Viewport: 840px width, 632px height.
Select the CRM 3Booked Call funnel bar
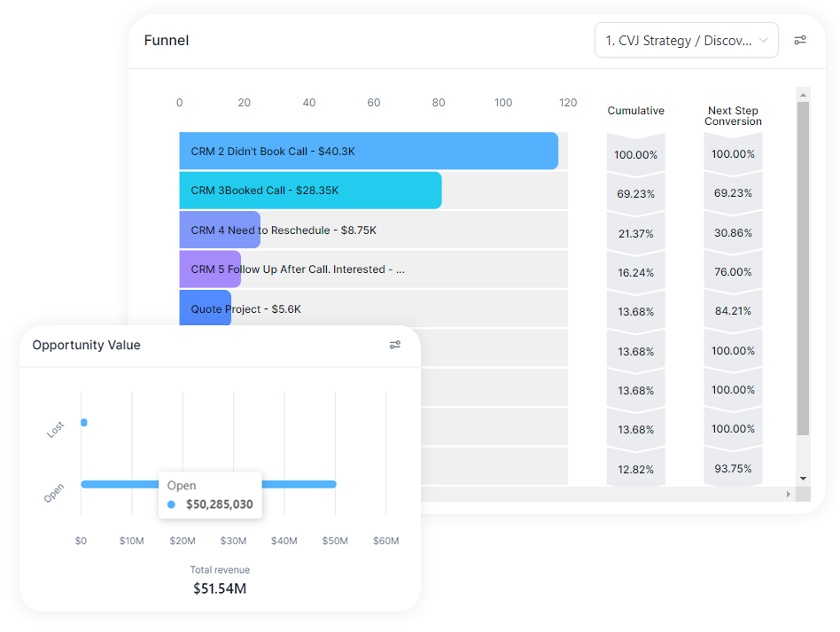(x=310, y=191)
